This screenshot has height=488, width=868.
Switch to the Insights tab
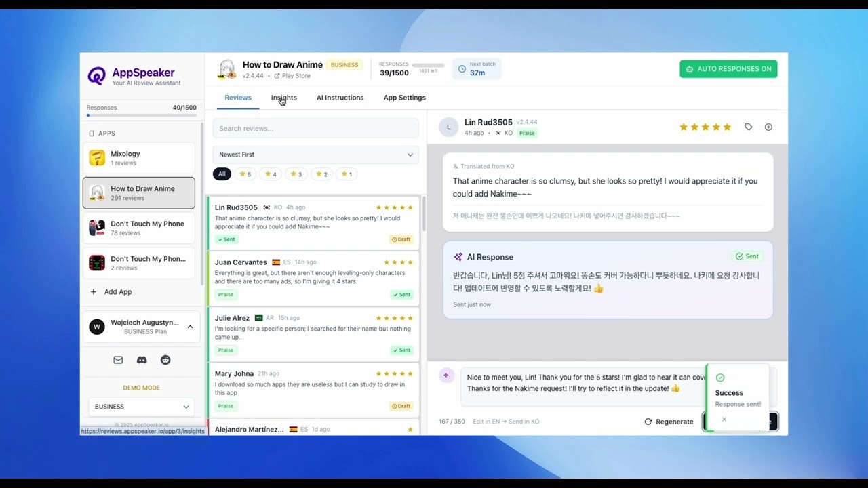[283, 98]
